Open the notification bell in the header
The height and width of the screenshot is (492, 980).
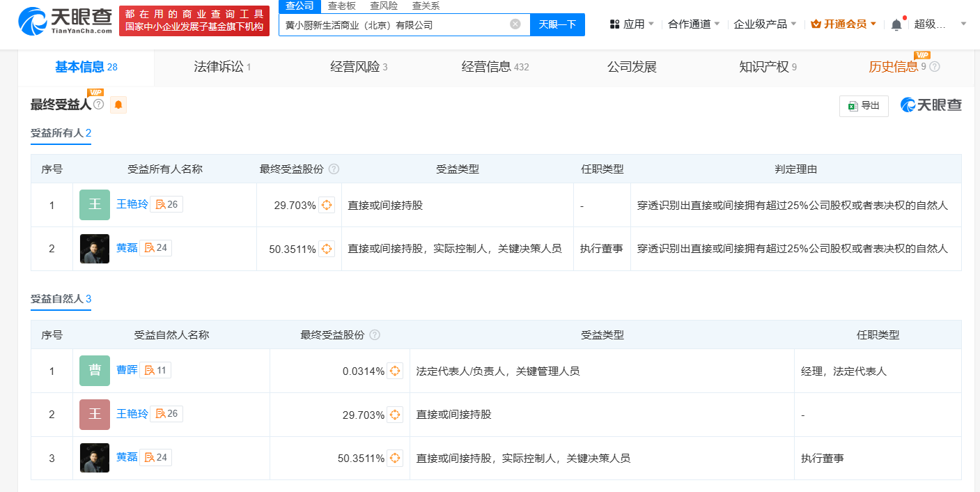896,24
